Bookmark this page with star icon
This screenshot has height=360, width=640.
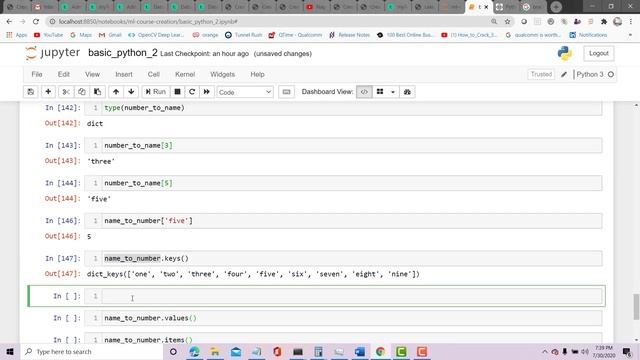[x=507, y=21]
